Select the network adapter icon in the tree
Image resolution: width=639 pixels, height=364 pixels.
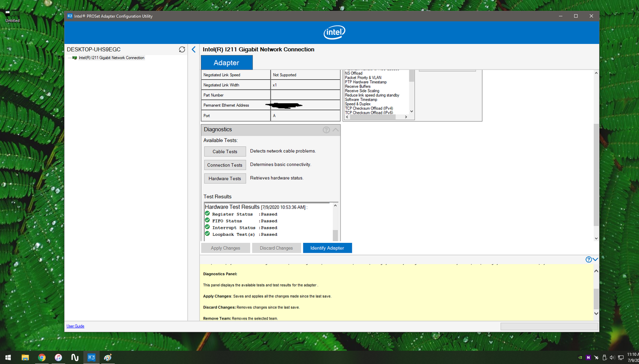coord(74,58)
